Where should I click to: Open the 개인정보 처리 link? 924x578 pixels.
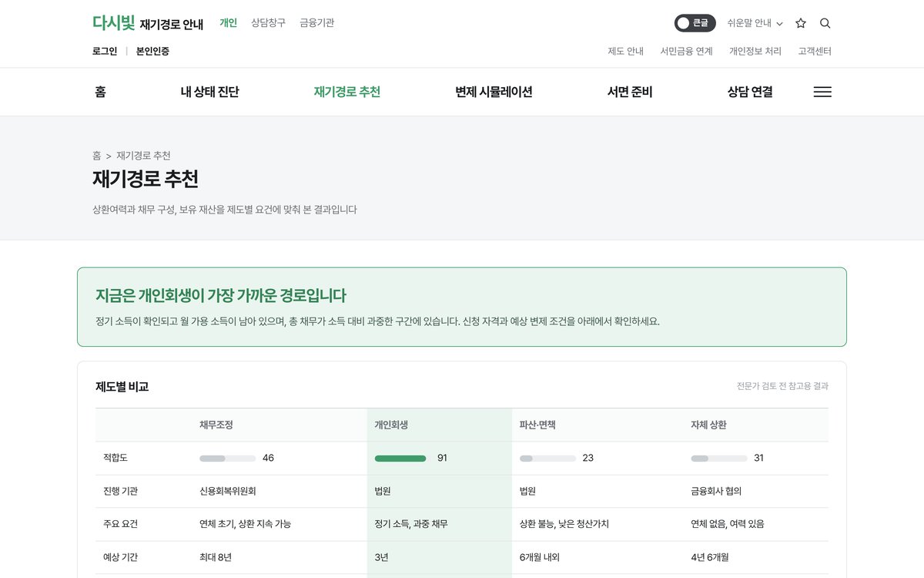click(755, 52)
